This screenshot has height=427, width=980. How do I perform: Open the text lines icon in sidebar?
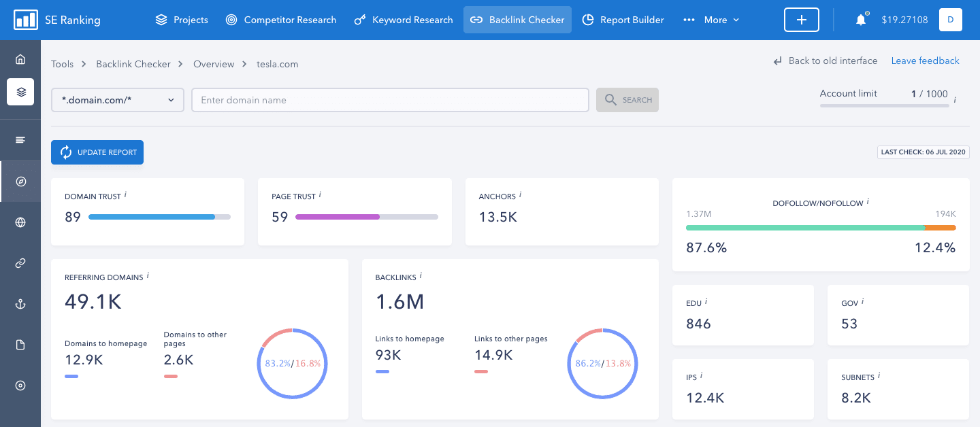tap(20, 140)
